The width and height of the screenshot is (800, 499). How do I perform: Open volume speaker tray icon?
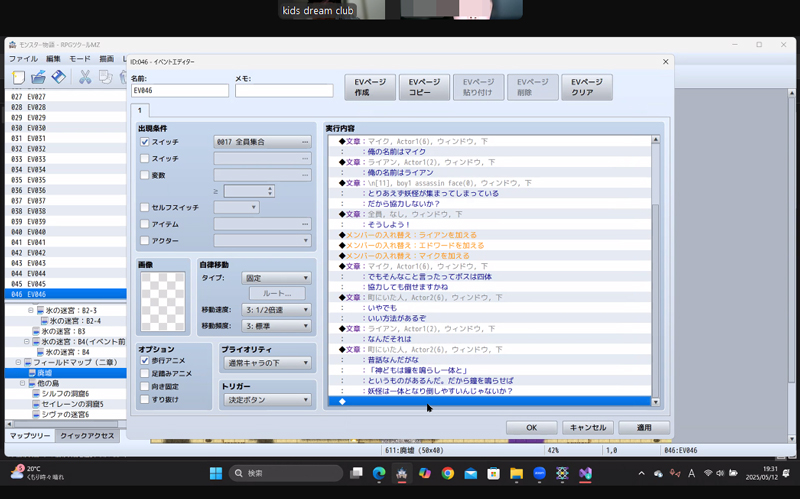point(720,473)
